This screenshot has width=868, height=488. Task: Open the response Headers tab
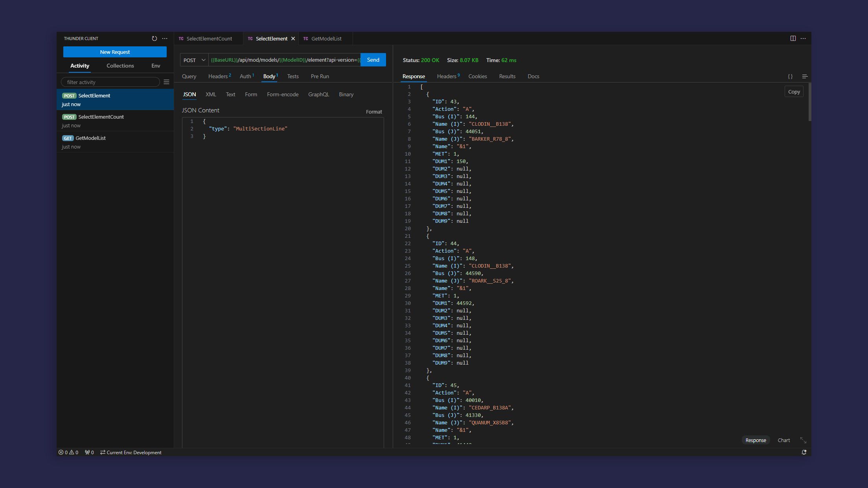(448, 76)
